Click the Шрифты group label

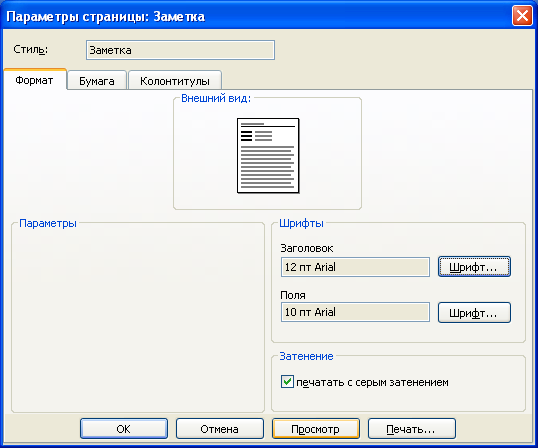[301, 223]
